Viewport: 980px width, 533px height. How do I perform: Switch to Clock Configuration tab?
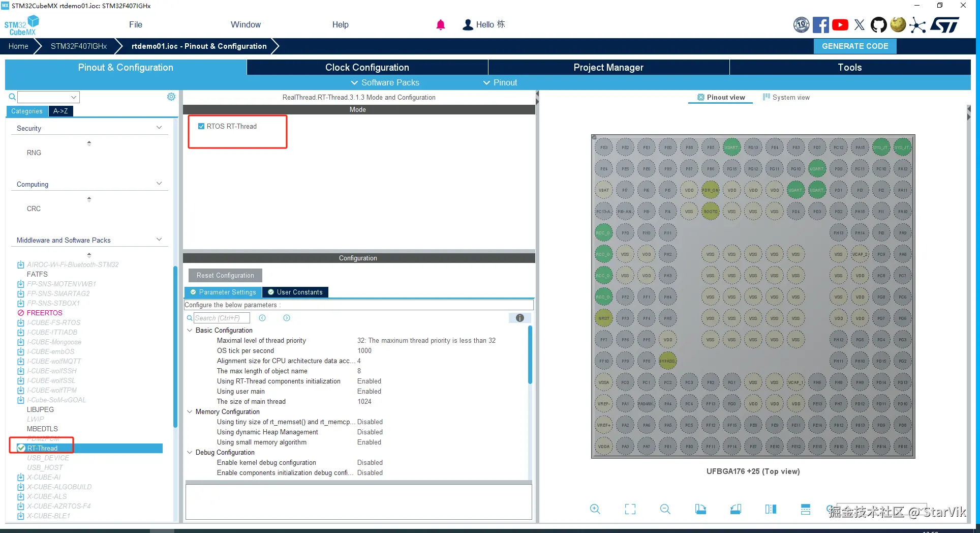click(367, 67)
